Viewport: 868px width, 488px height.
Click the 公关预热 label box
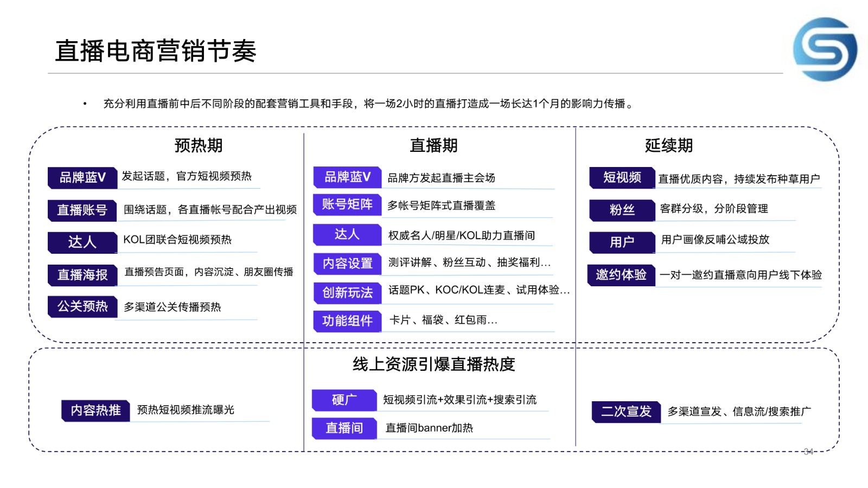click(x=82, y=306)
